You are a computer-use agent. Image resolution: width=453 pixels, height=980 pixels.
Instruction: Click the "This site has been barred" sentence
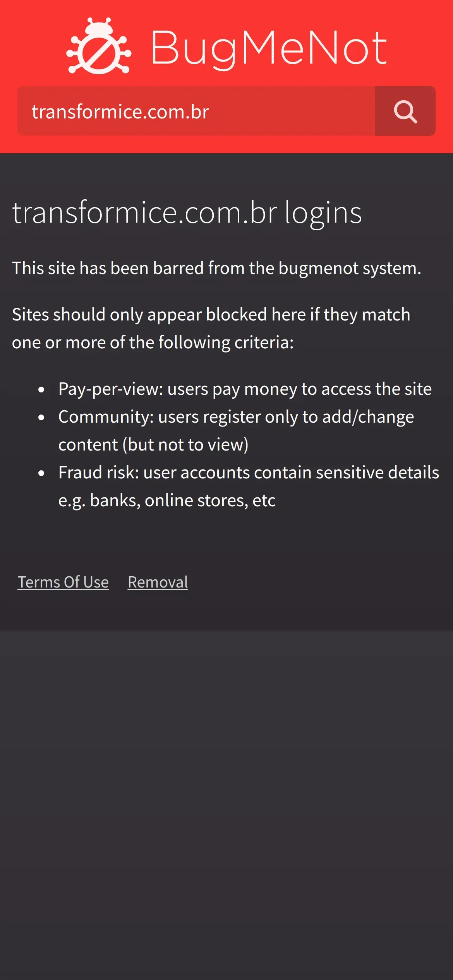(216, 268)
